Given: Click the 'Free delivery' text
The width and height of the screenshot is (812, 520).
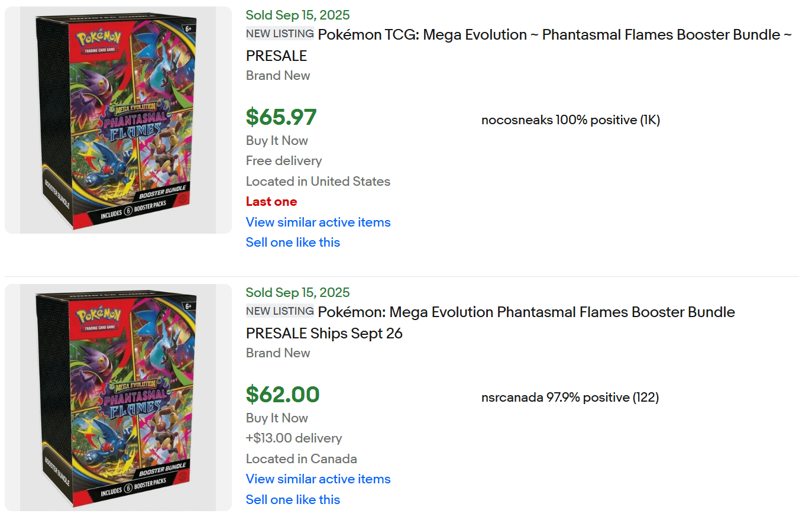Looking at the screenshot, I should 284,161.
